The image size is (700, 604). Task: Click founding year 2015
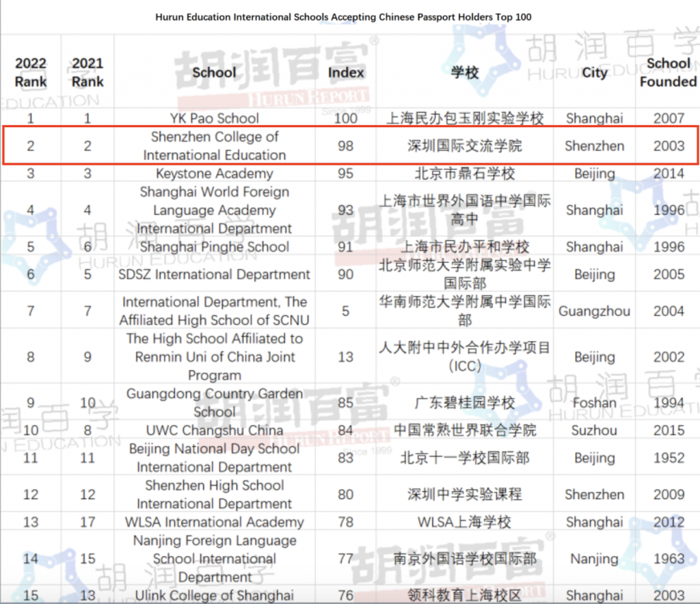coord(669,430)
